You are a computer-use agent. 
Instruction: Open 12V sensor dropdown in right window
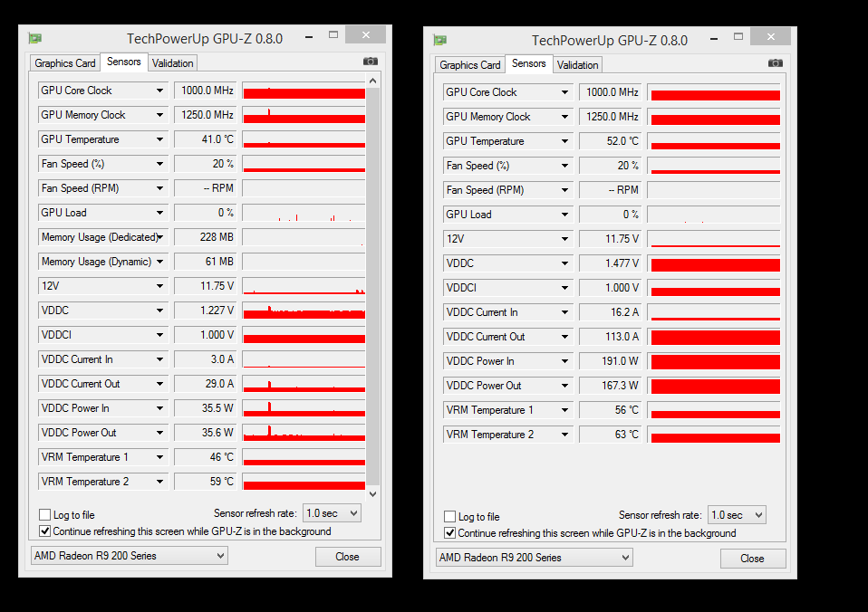(564, 239)
